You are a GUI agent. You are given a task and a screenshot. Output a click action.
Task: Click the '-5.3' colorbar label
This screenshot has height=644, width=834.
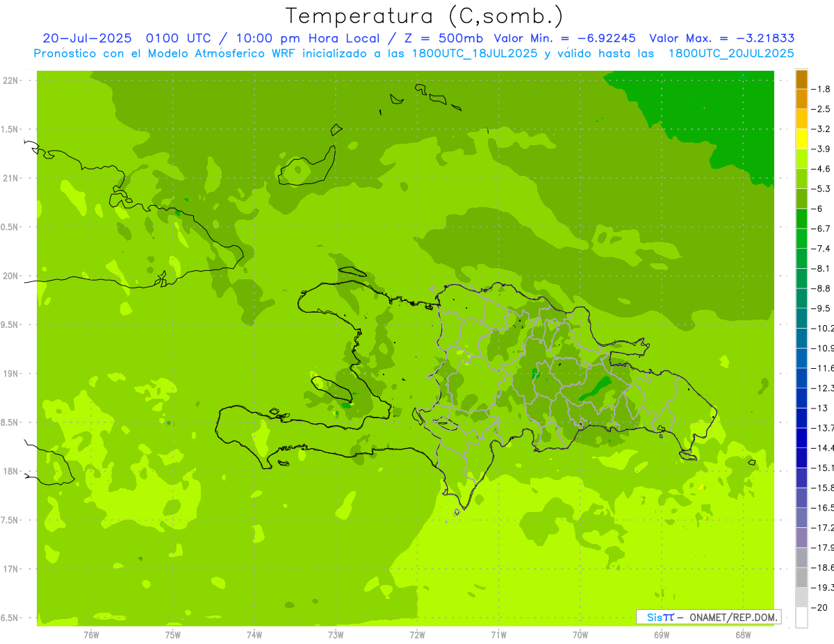(x=821, y=188)
